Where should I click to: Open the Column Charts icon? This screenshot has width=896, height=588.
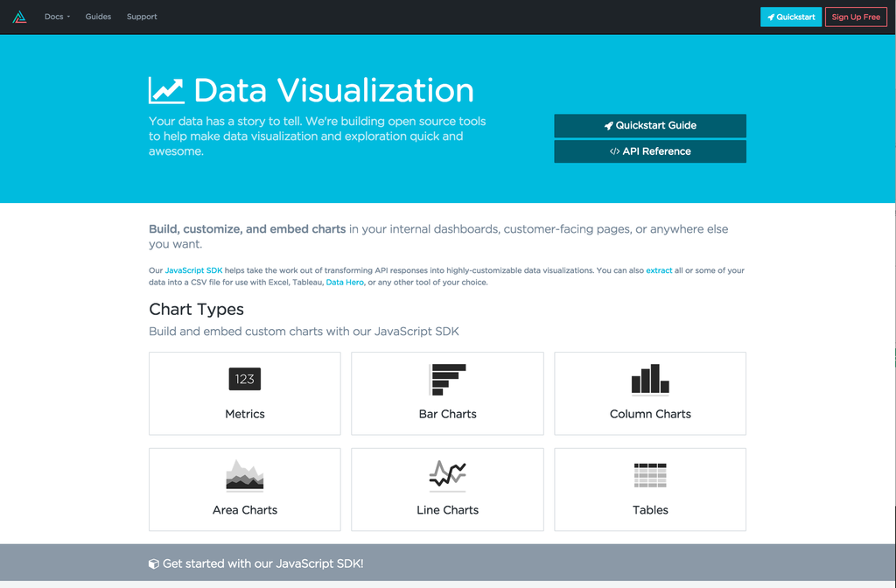650,380
